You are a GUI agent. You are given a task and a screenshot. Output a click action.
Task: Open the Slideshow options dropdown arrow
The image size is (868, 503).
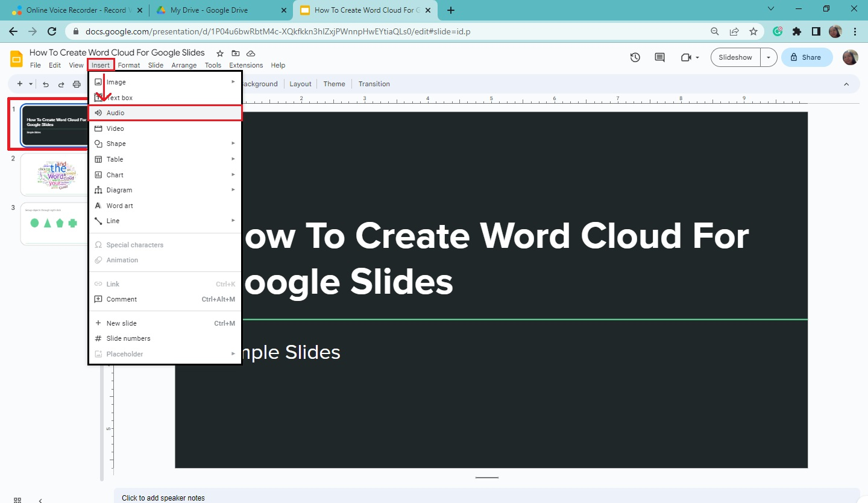(769, 57)
